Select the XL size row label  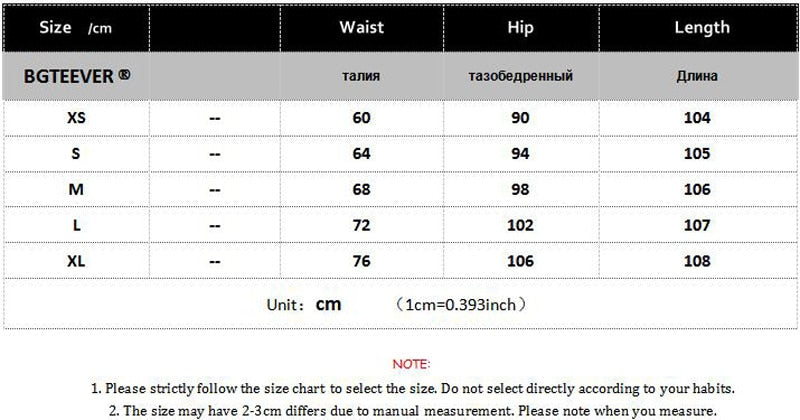coord(76,261)
